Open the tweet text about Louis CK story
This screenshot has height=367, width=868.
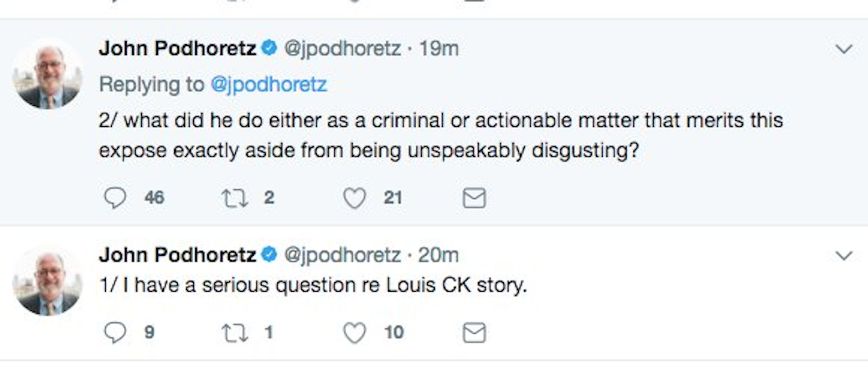click(x=312, y=286)
